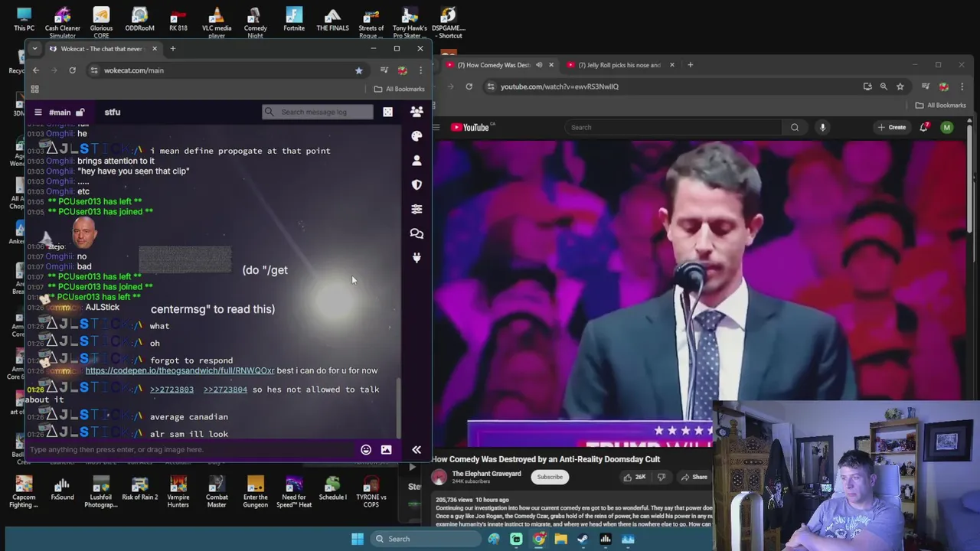
Task: Close the Jelly Roll picks his nose tab
Action: tap(671, 65)
